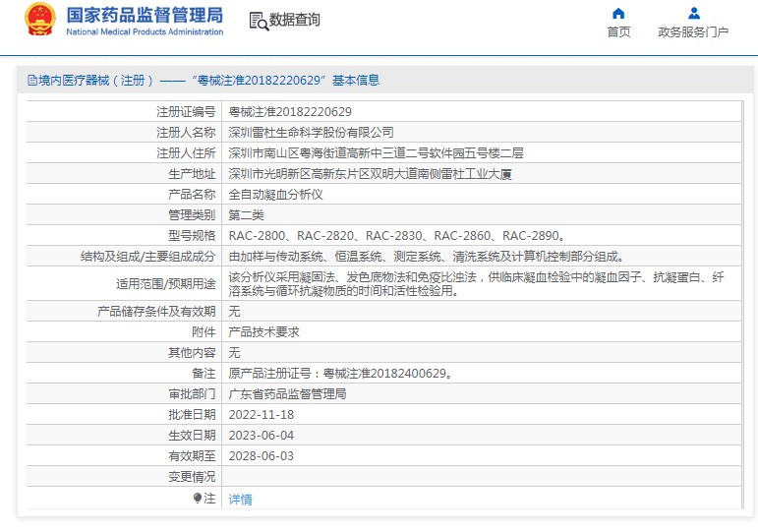
Task: Click the product name 全自动凝血分析仪
Action: [x=276, y=194]
